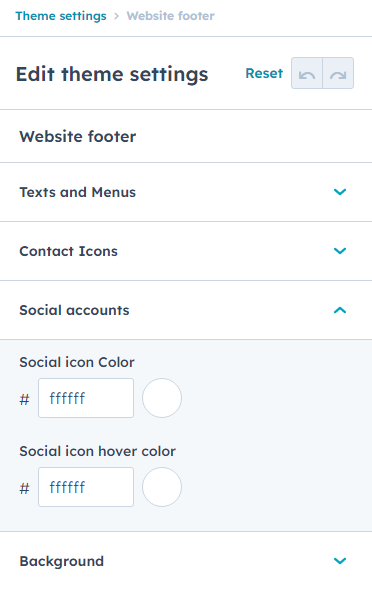Expand Background section with its chevron
The width and height of the screenshot is (372, 589).
click(x=340, y=561)
